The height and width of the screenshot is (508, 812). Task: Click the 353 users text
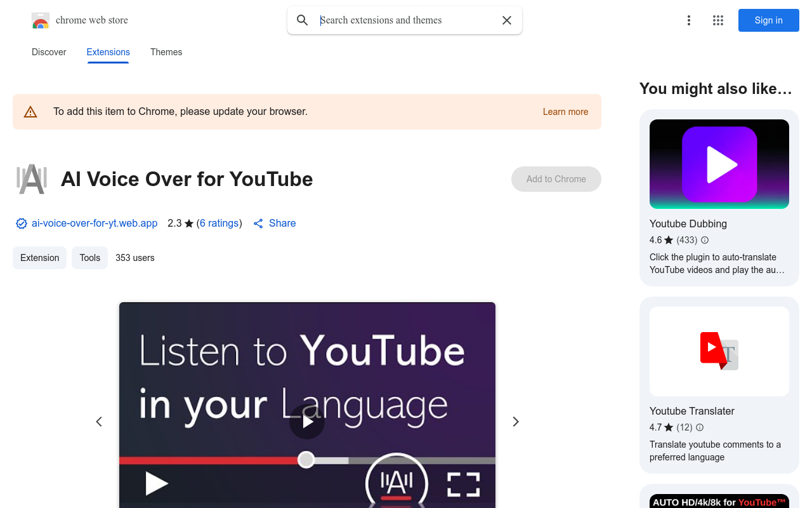coord(135,258)
